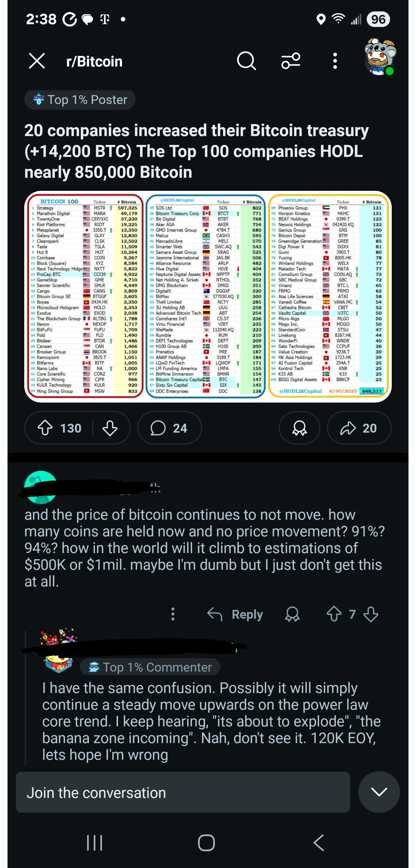Downvote the first comment
The image size is (416, 868).
(371, 614)
